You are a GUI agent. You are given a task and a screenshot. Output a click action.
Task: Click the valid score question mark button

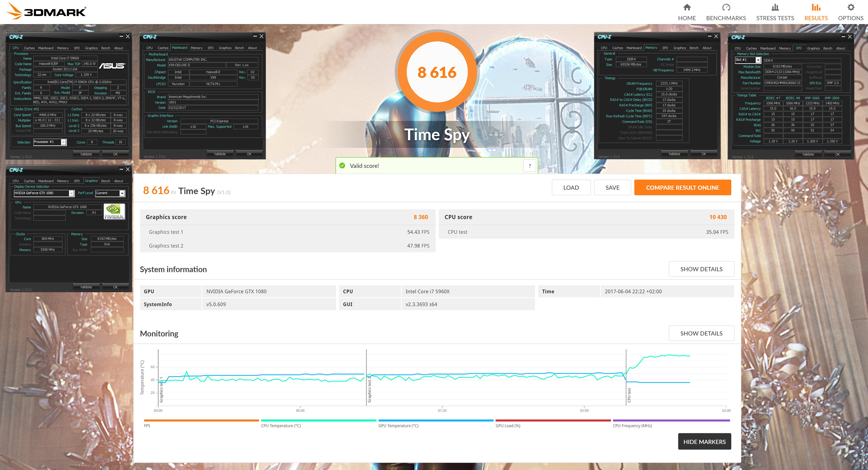[530, 166]
